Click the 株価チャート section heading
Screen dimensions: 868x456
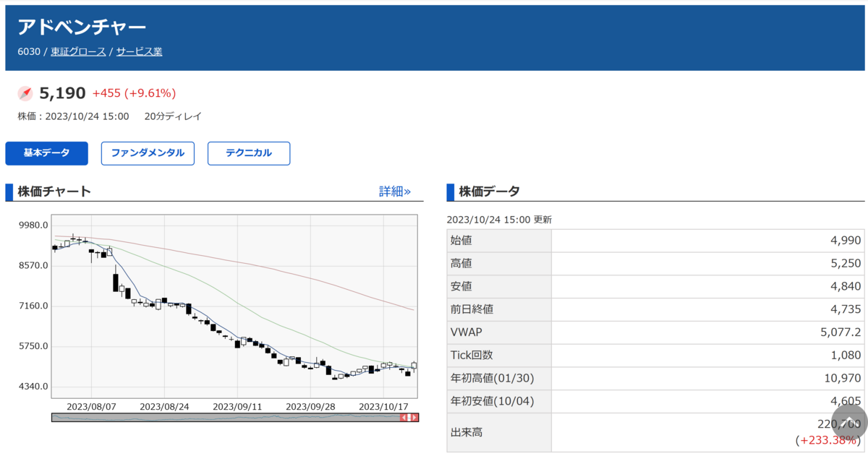(54, 192)
